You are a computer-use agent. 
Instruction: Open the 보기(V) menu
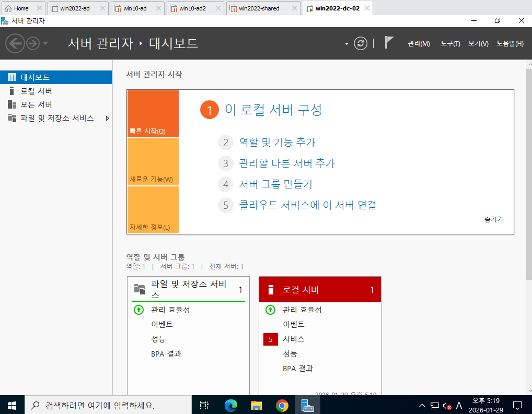pyautogui.click(x=478, y=44)
